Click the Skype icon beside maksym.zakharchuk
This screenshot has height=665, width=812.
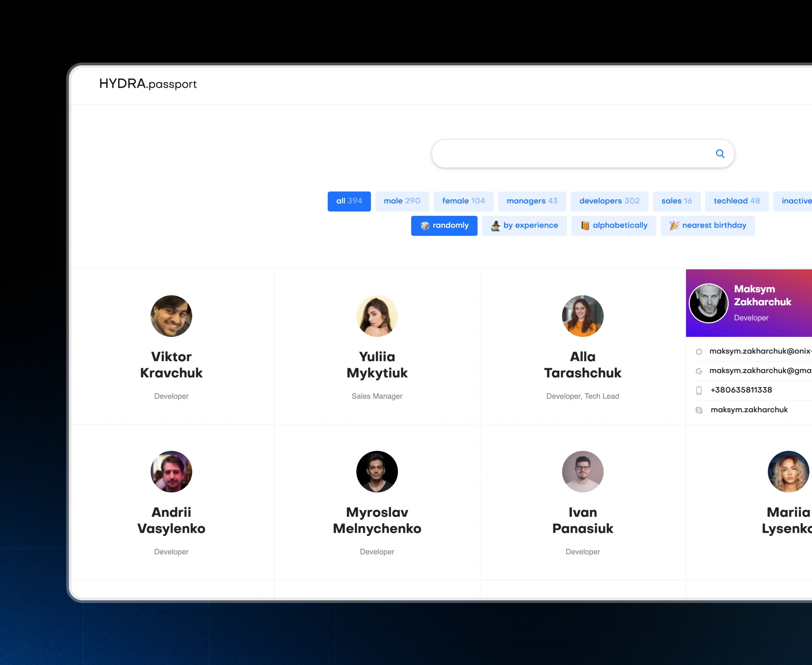(698, 410)
